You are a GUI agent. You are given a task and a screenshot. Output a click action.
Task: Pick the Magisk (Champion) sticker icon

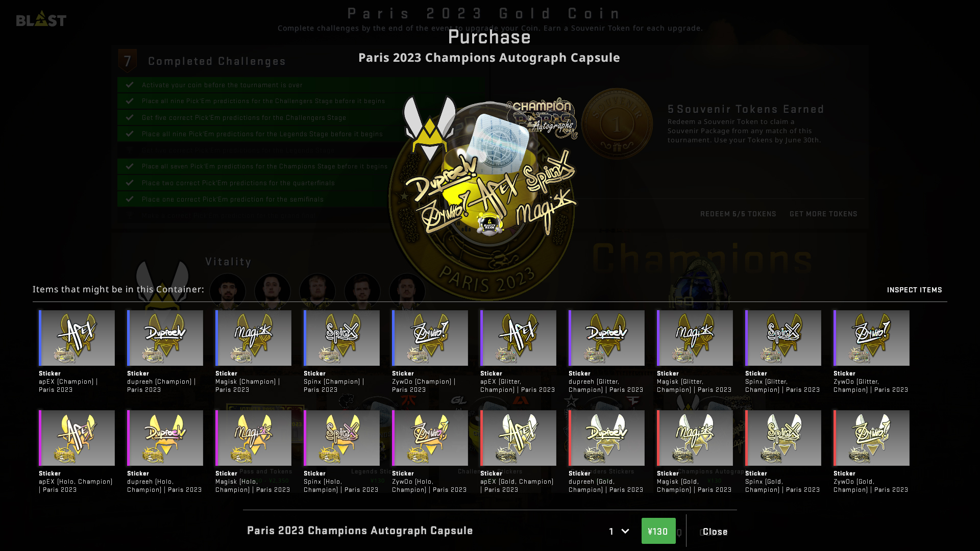click(254, 338)
